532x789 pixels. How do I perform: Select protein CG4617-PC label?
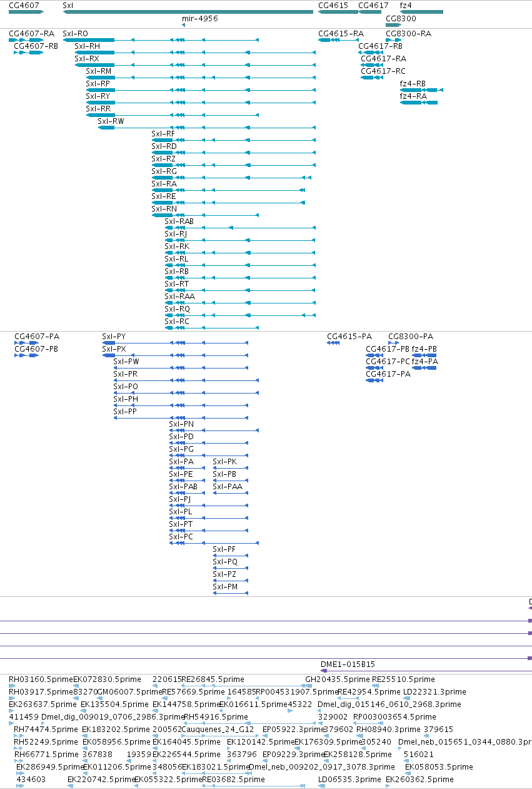tap(388, 362)
